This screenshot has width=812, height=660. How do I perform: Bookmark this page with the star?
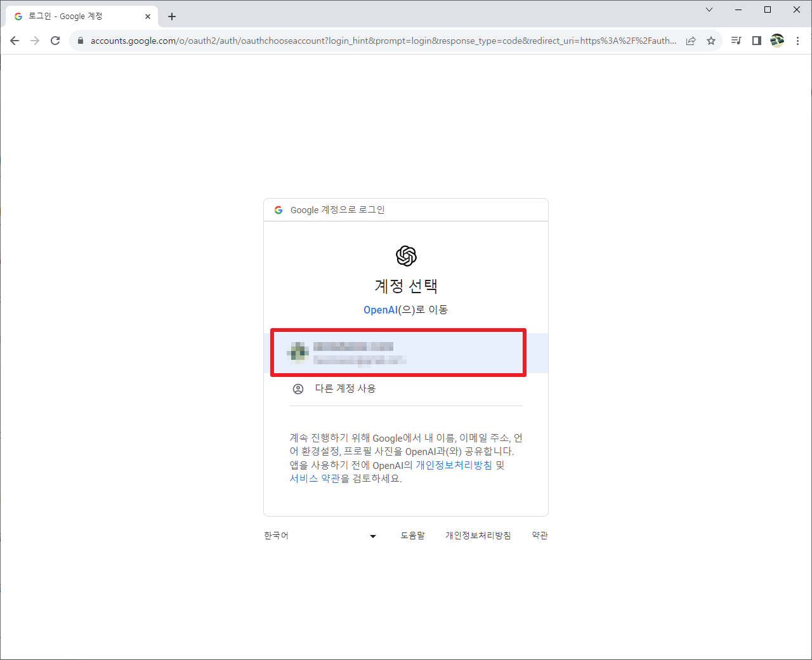coord(711,41)
